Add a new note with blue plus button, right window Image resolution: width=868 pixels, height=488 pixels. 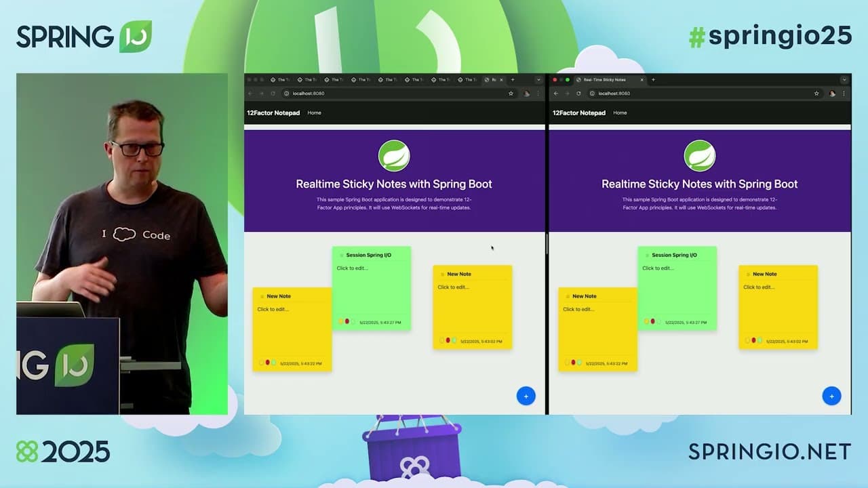point(831,396)
